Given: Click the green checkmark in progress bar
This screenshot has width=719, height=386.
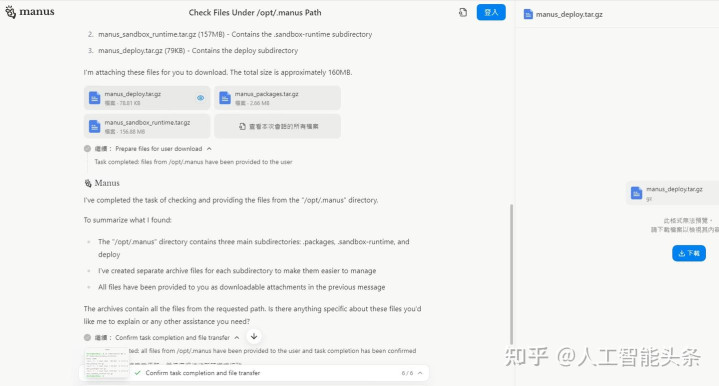Looking at the screenshot, I should (138, 373).
